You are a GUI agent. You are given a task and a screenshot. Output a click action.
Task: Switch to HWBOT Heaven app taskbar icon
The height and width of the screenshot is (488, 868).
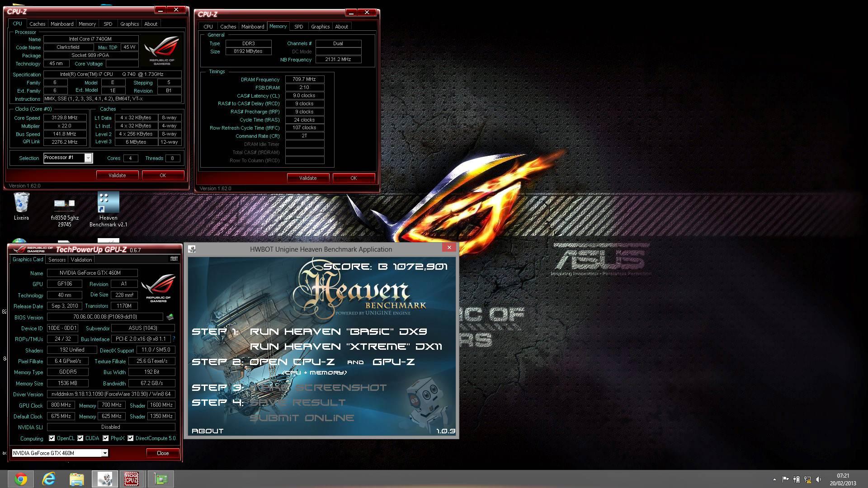click(x=105, y=479)
